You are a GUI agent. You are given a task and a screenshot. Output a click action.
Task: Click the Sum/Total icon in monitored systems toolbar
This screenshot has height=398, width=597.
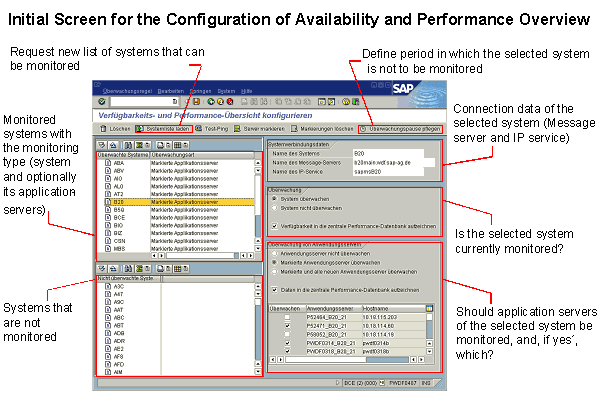(x=139, y=145)
